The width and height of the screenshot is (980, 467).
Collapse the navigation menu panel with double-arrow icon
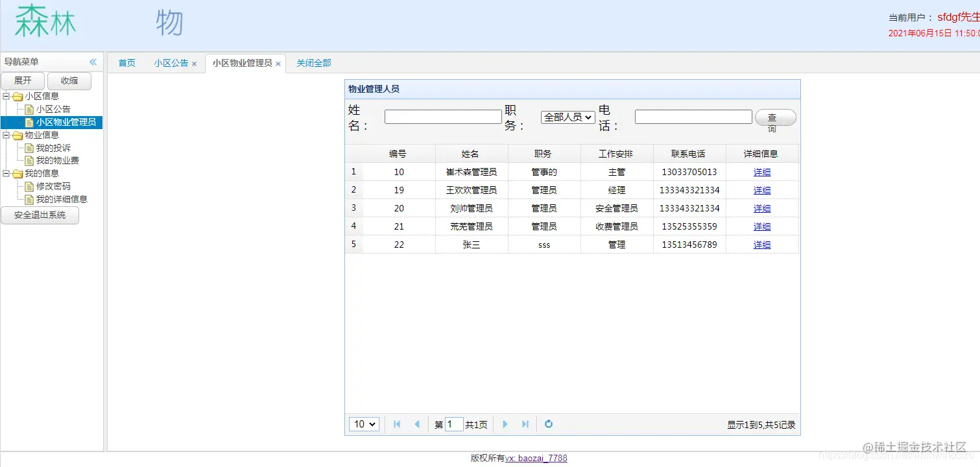coord(93,62)
